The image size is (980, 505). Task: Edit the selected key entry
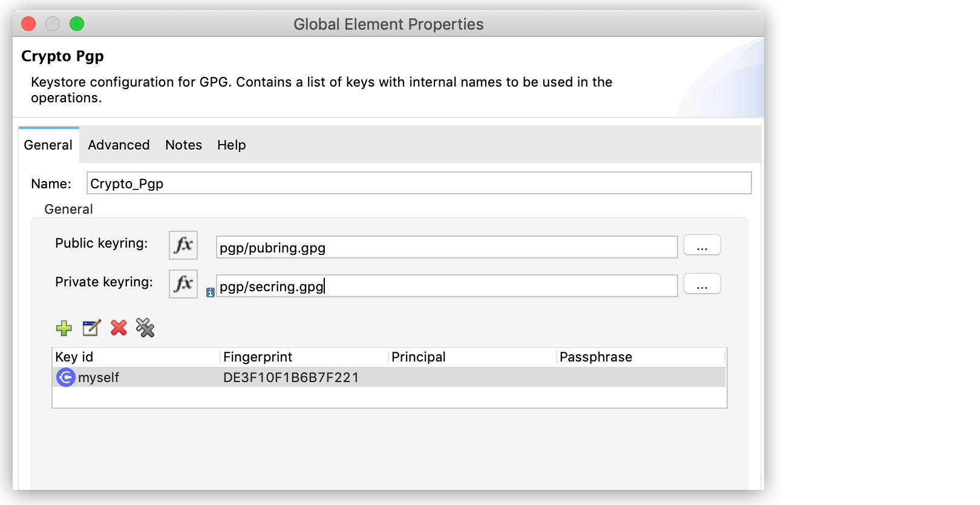click(x=91, y=328)
